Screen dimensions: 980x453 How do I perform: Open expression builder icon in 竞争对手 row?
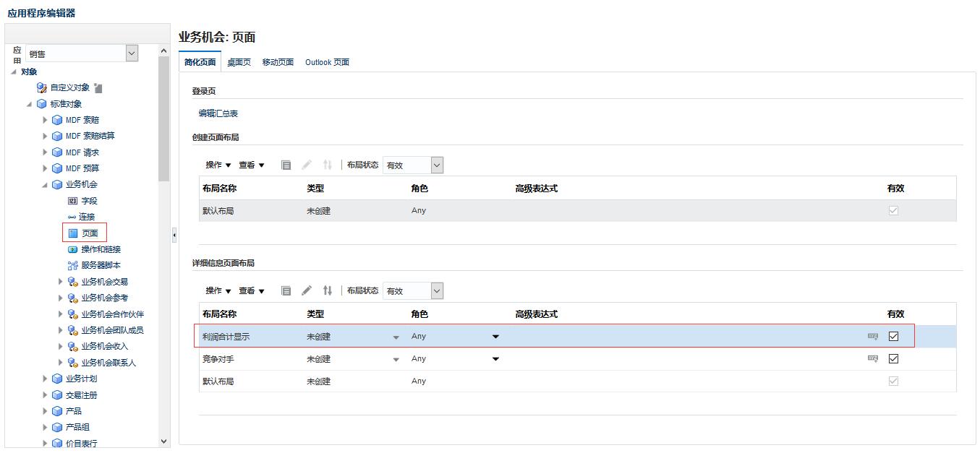(x=873, y=358)
